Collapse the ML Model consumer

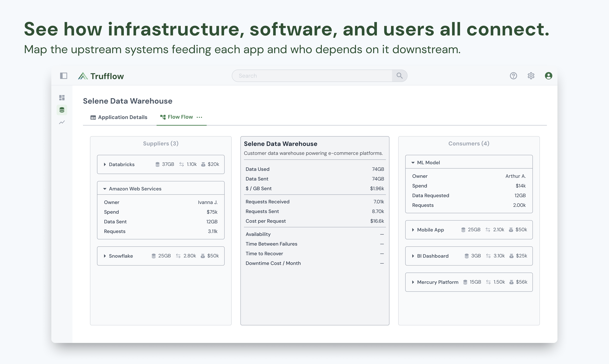point(413,163)
